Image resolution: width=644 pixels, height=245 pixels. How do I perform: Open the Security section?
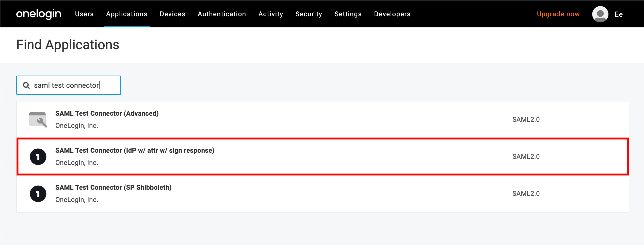click(x=309, y=14)
